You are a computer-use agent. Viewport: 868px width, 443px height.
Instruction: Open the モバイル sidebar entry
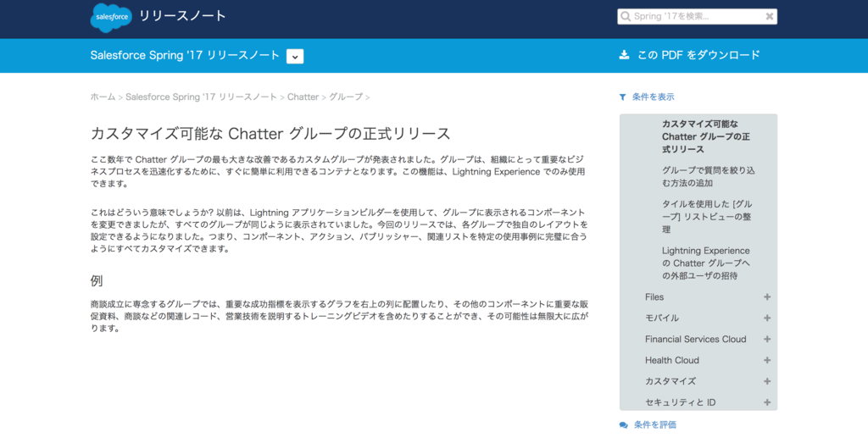661,318
